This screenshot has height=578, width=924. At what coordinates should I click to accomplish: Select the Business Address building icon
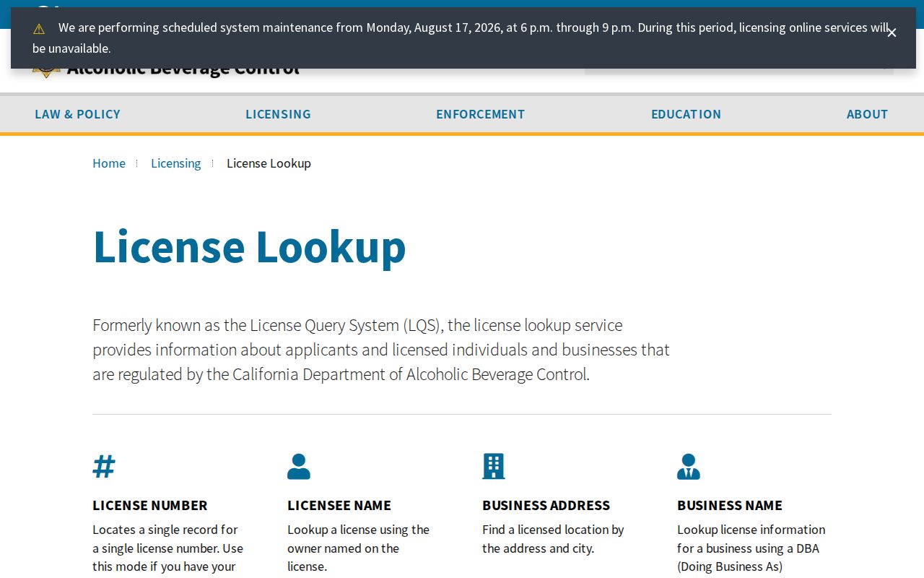494,467
